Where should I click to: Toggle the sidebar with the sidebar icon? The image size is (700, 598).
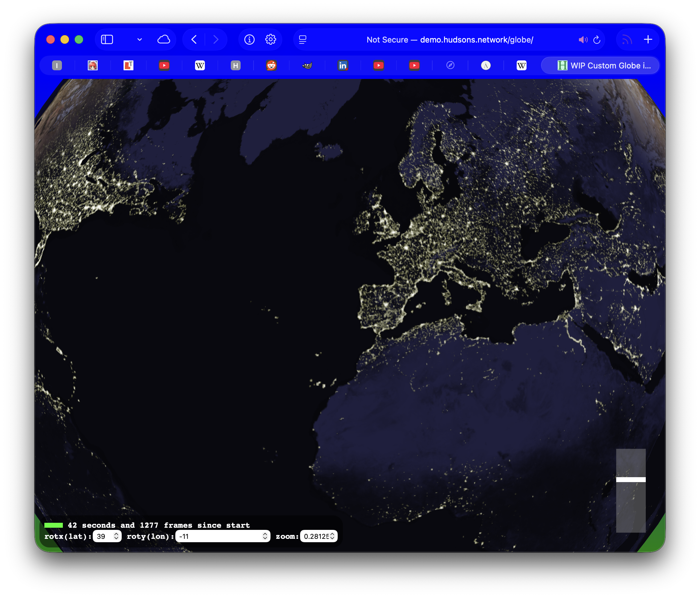tap(107, 39)
